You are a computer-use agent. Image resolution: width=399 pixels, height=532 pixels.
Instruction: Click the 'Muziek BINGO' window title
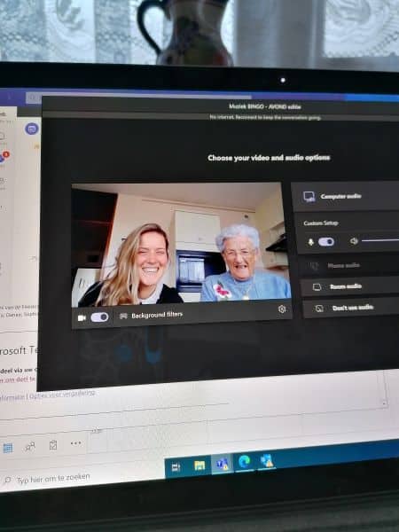[265, 106]
